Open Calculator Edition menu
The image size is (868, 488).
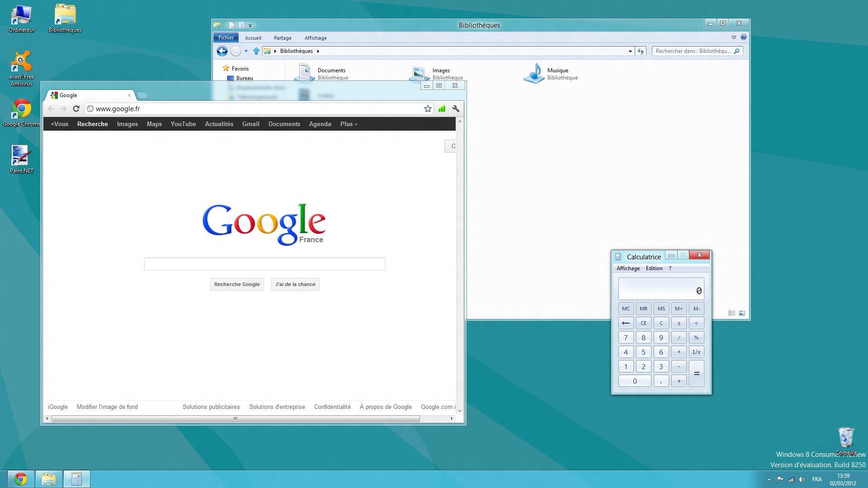click(654, 268)
